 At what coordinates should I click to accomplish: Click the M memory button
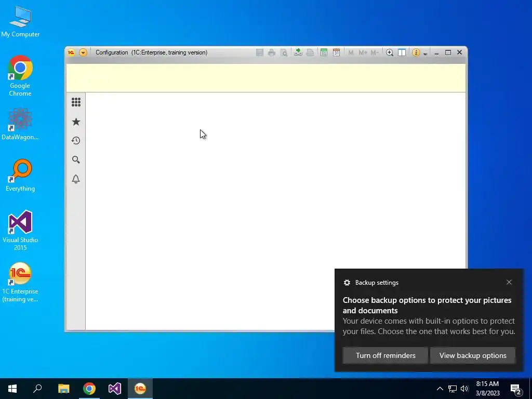pos(351,52)
